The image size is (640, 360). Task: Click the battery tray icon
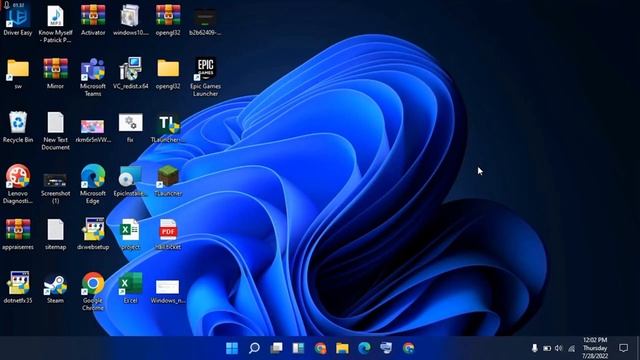[547, 348]
